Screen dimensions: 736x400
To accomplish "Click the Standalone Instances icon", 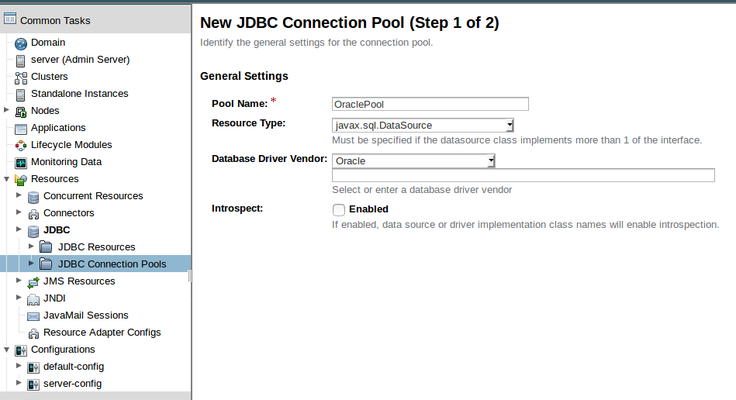I will pos(20,94).
